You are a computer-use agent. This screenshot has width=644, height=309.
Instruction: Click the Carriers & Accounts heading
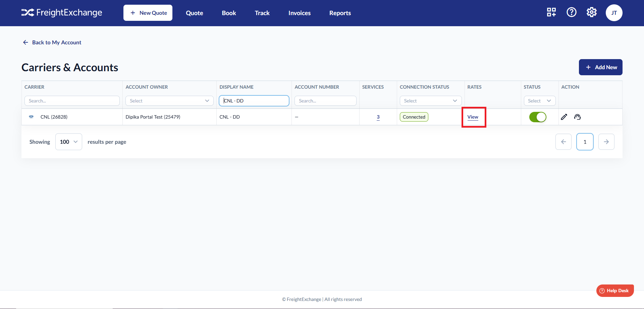70,68
